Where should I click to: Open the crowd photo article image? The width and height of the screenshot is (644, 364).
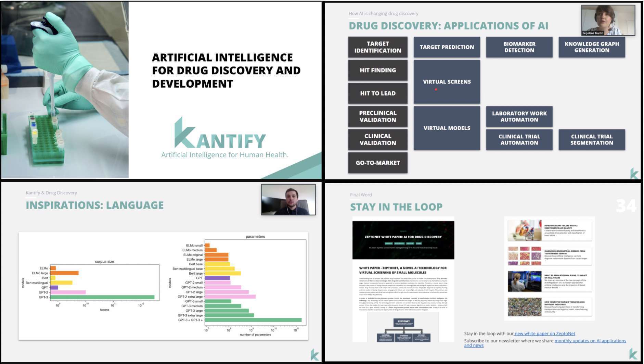pos(525,306)
